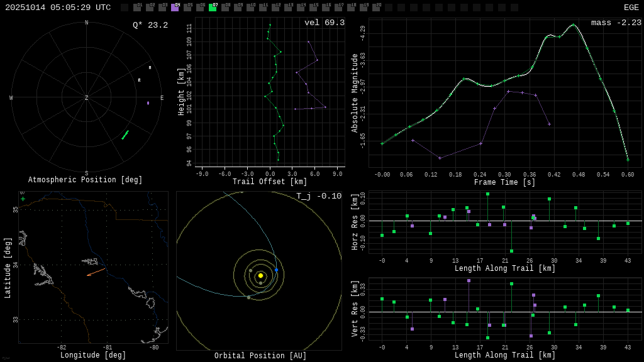This screenshot has width=644, height=362.
Task: Click the purple light-curve peak near 0.30 seconds
Action: (x=508, y=92)
